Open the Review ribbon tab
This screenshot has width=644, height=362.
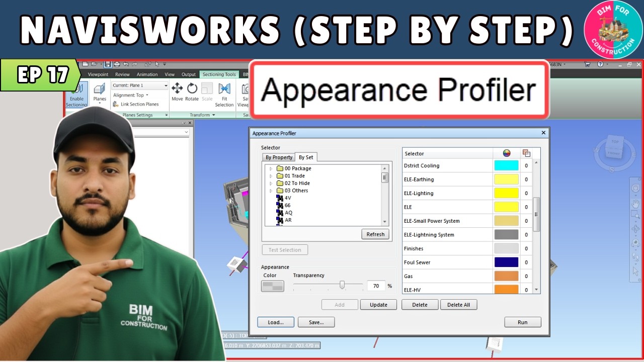pos(122,74)
